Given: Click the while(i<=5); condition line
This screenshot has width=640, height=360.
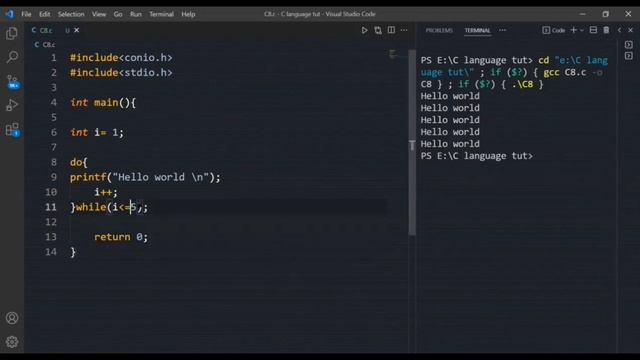Looking at the screenshot, I should (109, 207).
